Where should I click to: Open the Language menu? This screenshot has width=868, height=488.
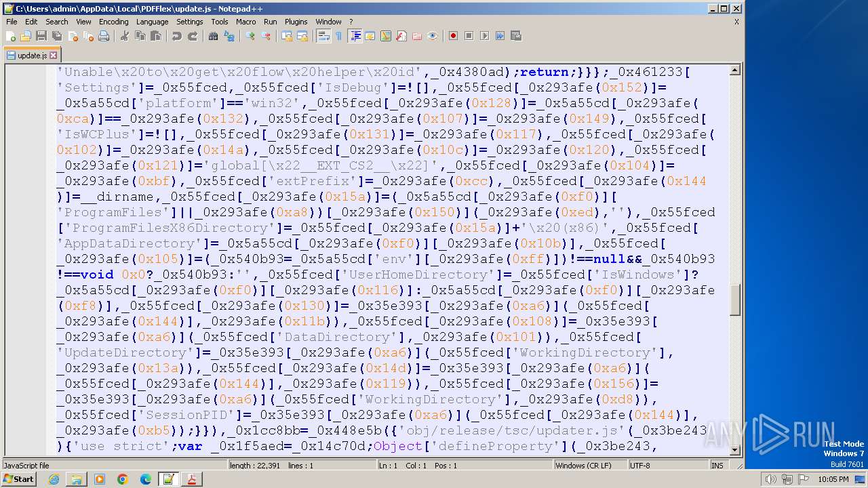point(152,22)
